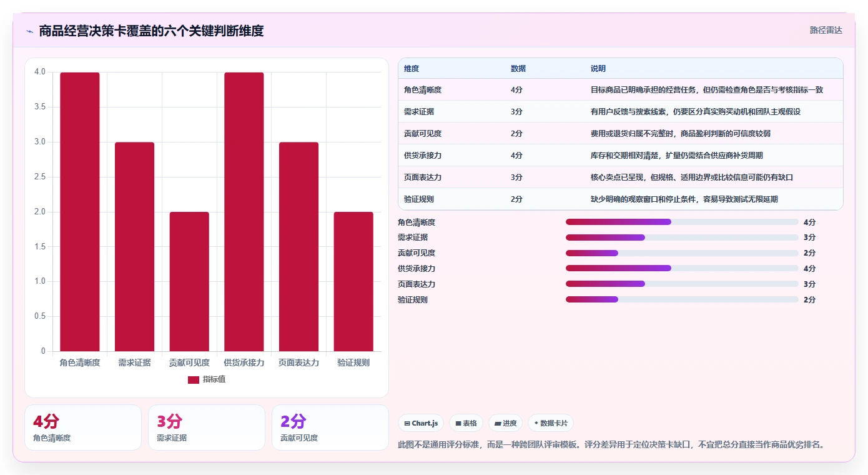Click the 路径雷达 label in header
The image size is (868, 475).
(x=826, y=30)
